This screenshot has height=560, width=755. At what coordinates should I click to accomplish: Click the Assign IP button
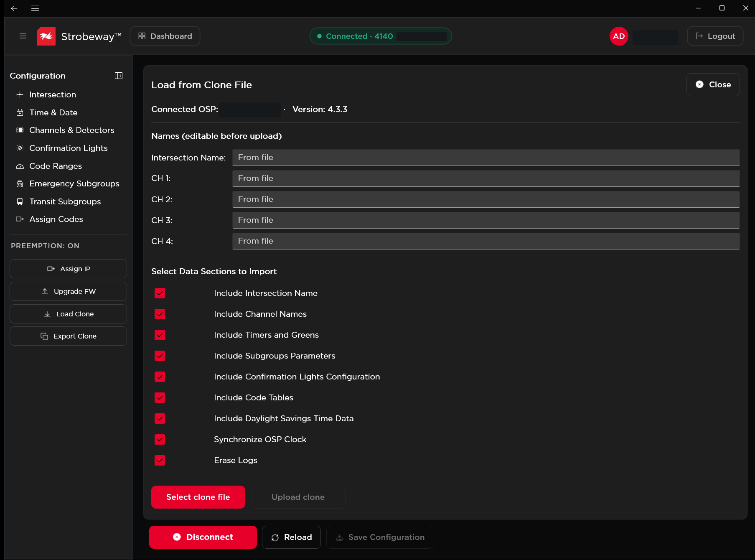point(68,269)
